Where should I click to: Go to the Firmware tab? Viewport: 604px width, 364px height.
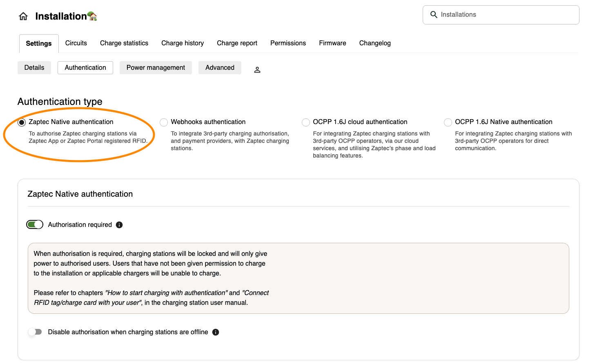pyautogui.click(x=332, y=43)
